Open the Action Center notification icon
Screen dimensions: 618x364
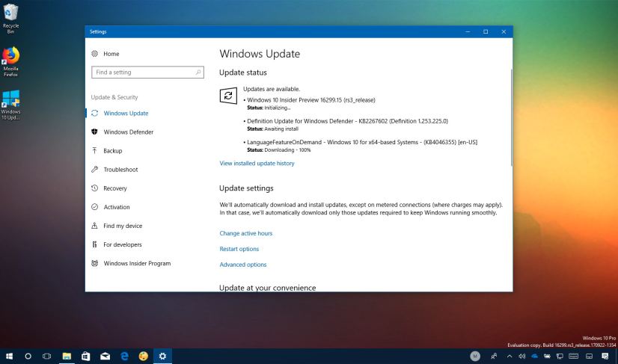click(x=605, y=356)
